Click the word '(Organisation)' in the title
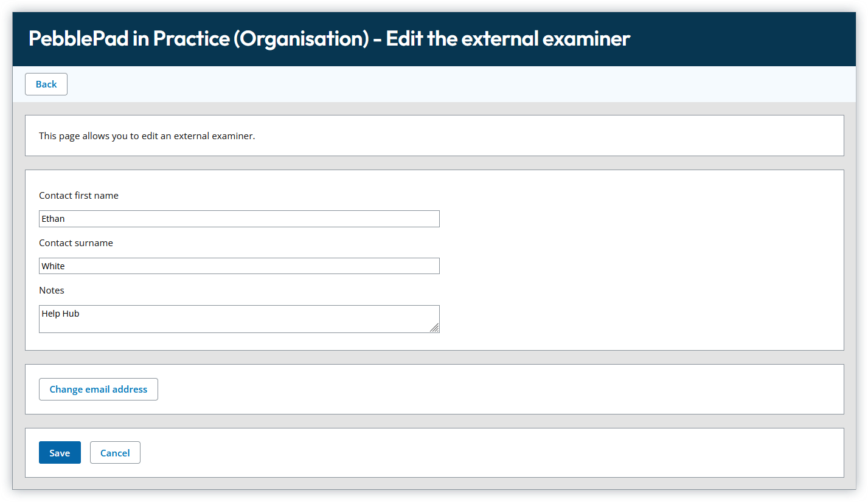This screenshot has height=502, width=868. [301, 39]
